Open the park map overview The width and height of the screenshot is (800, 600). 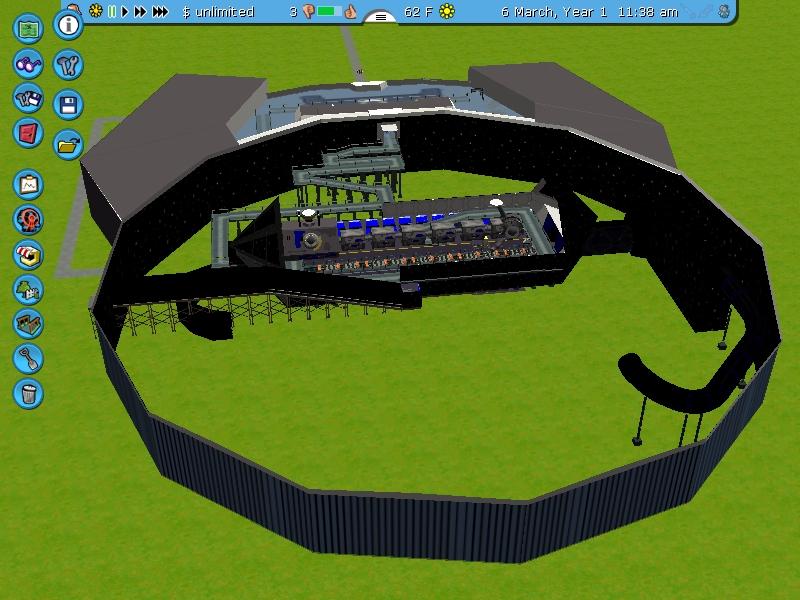coord(28,28)
